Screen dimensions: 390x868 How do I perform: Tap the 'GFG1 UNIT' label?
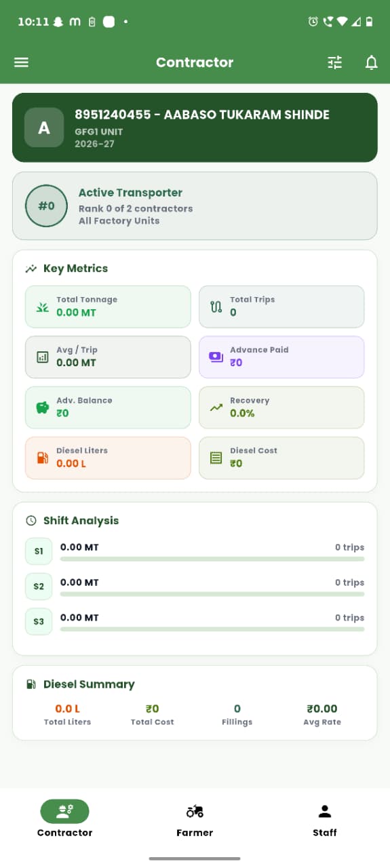click(98, 132)
